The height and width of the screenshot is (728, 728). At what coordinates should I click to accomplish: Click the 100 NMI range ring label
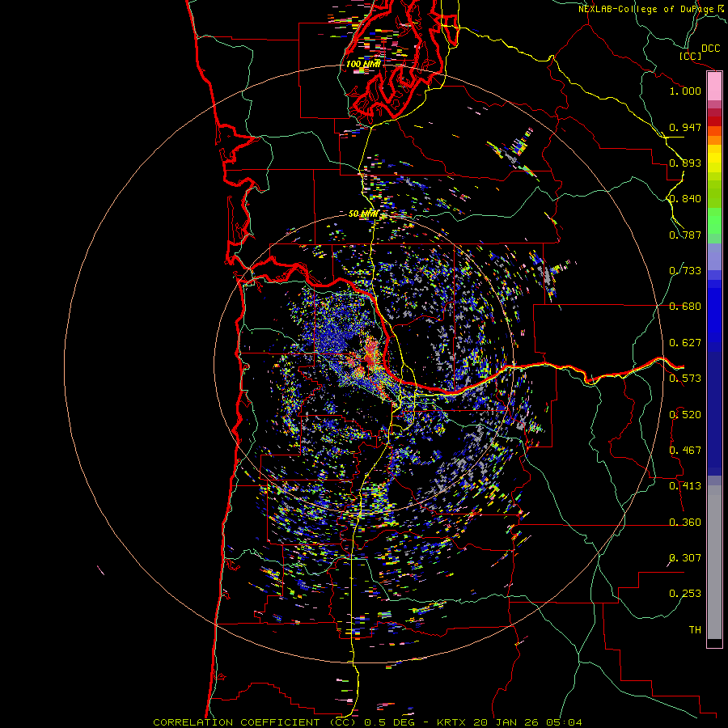(363, 64)
